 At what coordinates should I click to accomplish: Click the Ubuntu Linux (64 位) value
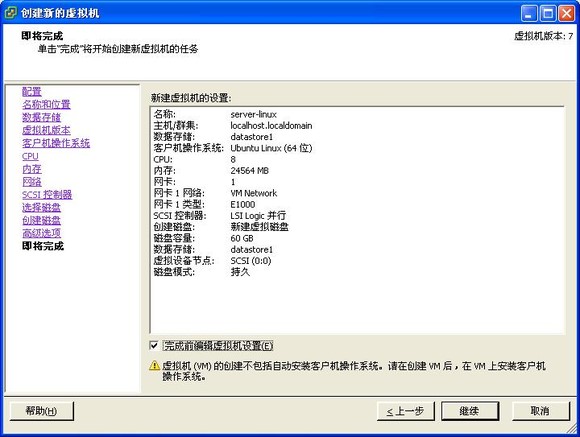[x=271, y=148]
